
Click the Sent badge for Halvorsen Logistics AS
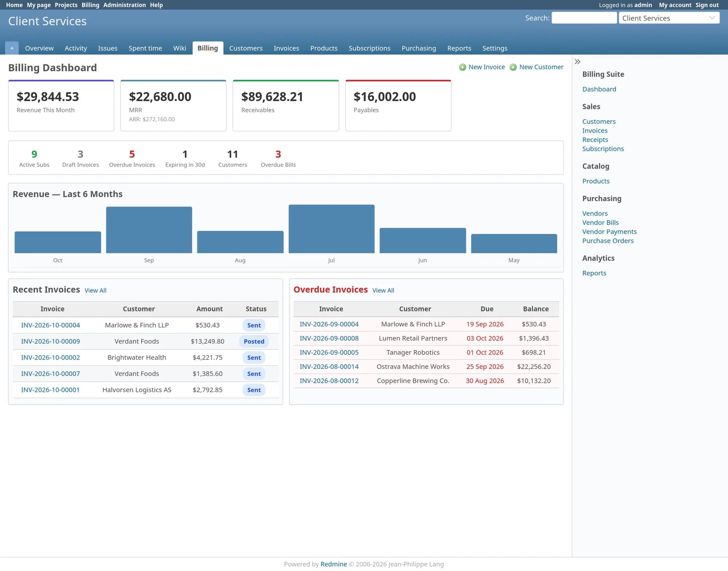pos(254,390)
